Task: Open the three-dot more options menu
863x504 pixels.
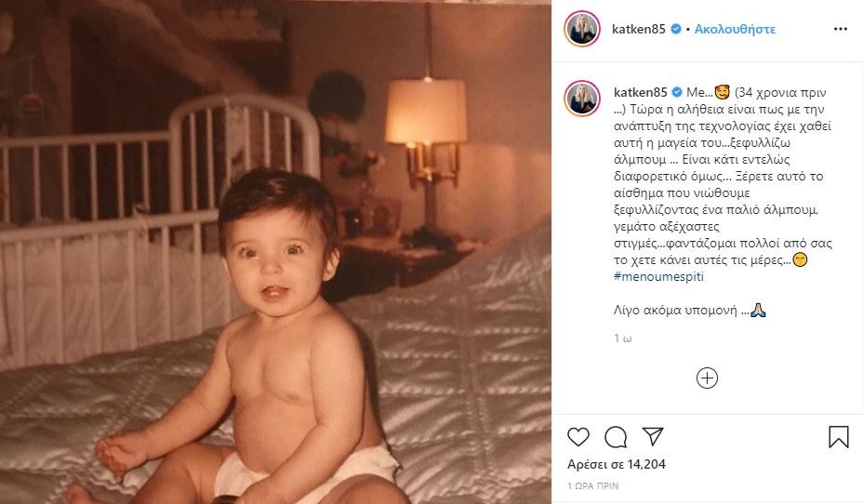Action: coord(841,29)
